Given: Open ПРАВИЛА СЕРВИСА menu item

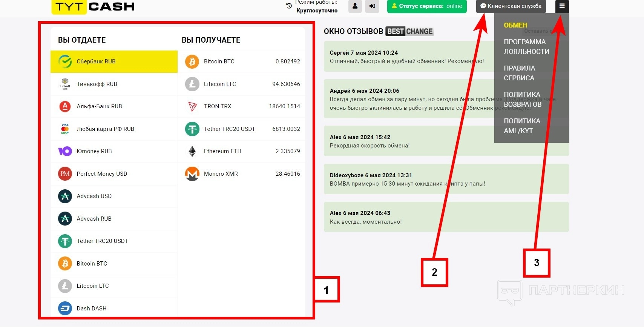Looking at the screenshot, I should [x=519, y=73].
